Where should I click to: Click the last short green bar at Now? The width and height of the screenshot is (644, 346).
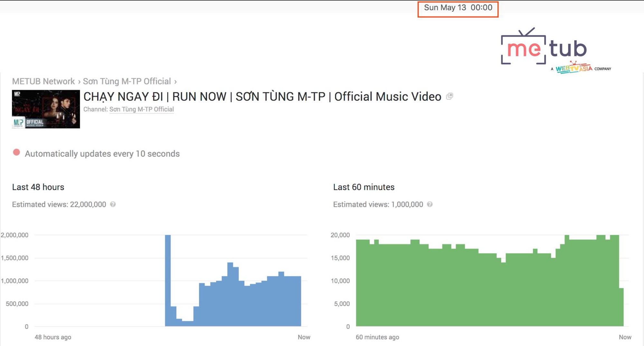click(x=621, y=307)
